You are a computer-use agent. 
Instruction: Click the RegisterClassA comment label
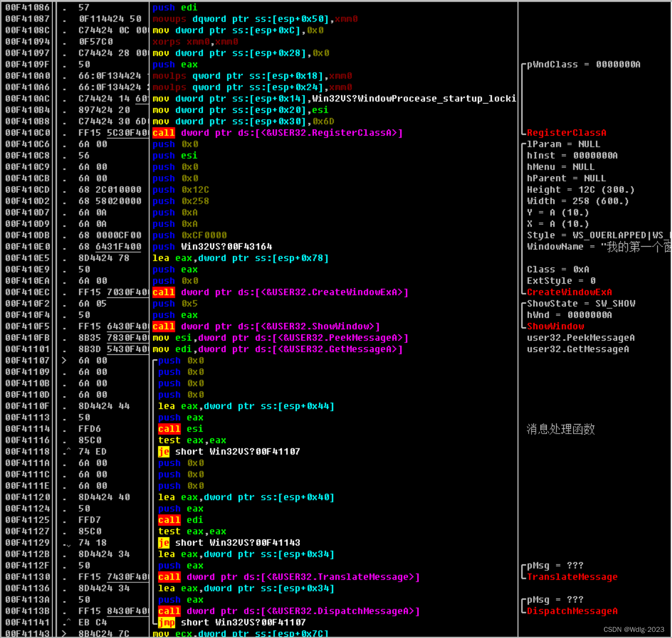click(567, 133)
